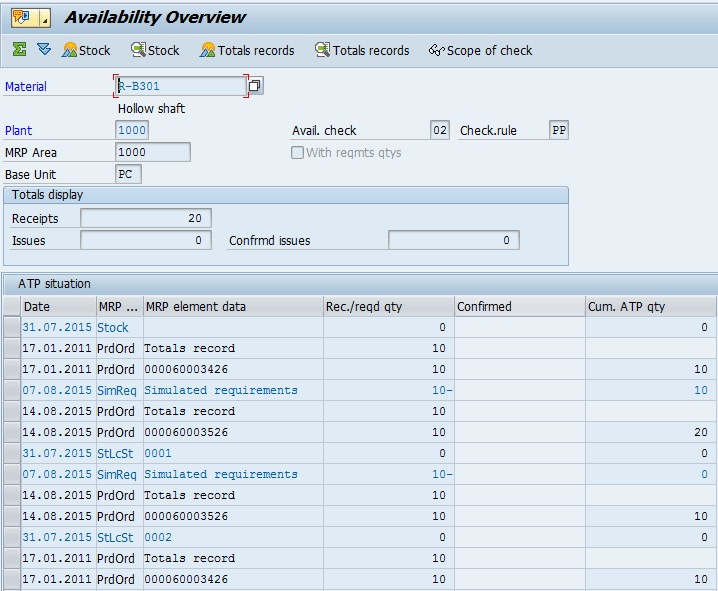Click the Plant field showing 1000
This screenshot has height=591, width=718.
pyautogui.click(x=132, y=130)
